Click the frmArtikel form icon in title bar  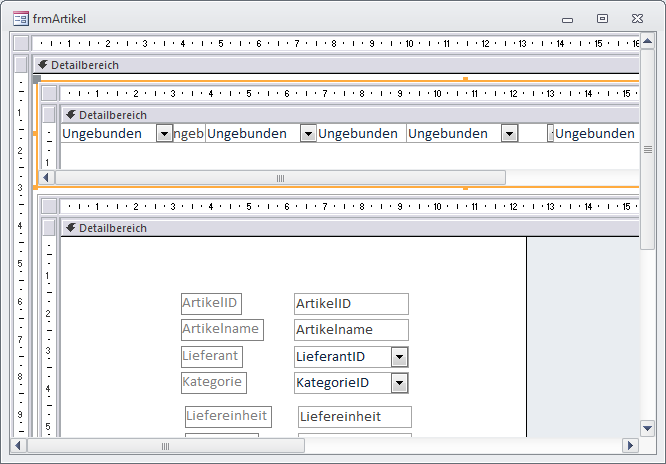19,17
